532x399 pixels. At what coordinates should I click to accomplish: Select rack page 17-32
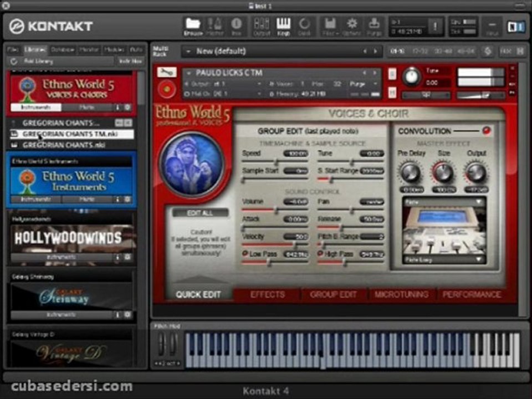pyautogui.click(x=420, y=51)
